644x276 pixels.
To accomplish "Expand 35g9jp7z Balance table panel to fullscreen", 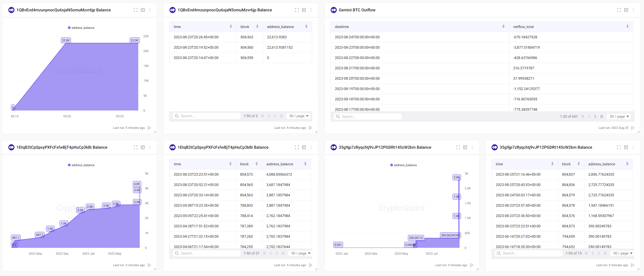I will (619, 147).
